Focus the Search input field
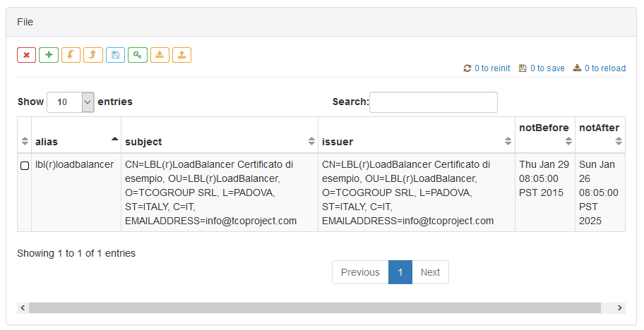Viewport: 644px width, 330px height. [x=434, y=102]
